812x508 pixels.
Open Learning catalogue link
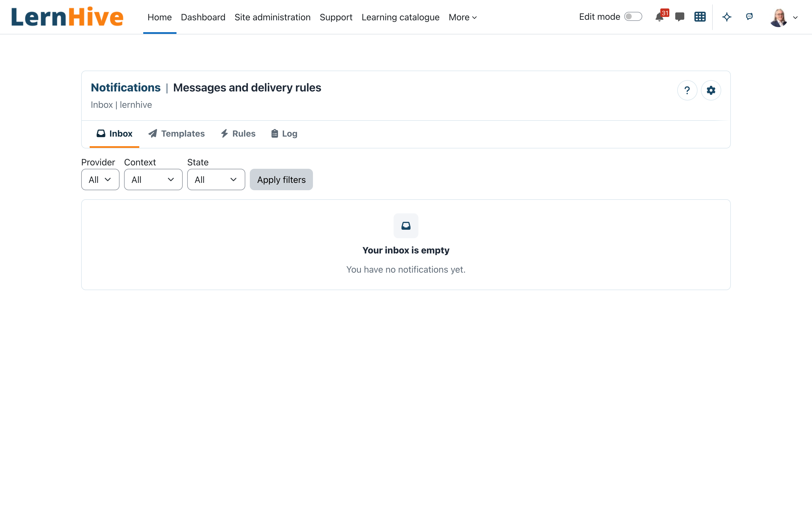401,17
